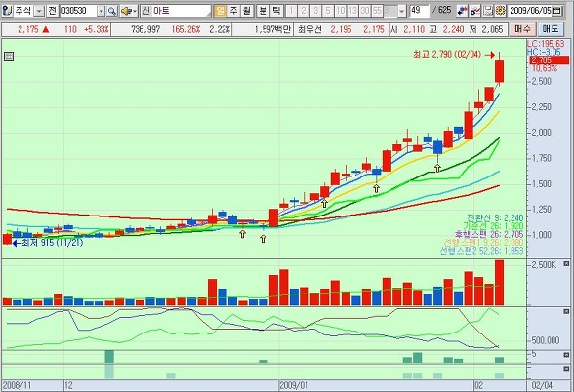Click the save chart settings icon
574x392 pixels.
coord(488,11)
